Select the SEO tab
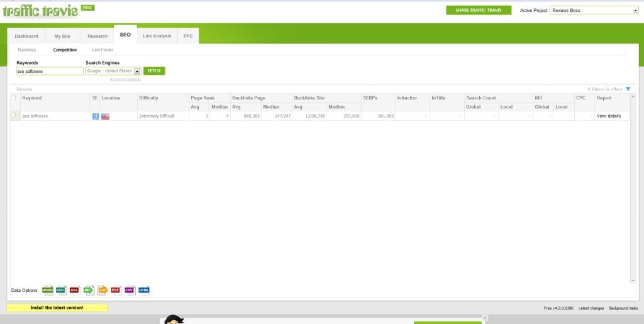 point(125,35)
